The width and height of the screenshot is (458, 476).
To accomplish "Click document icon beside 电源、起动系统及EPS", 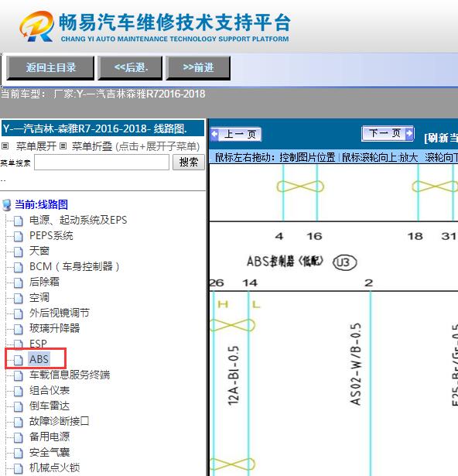I will click(19, 221).
